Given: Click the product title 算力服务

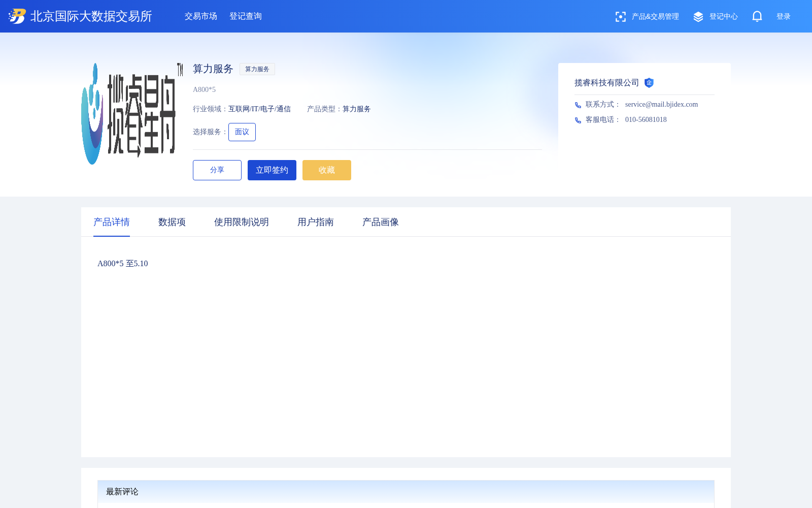Looking at the screenshot, I should 213,69.
